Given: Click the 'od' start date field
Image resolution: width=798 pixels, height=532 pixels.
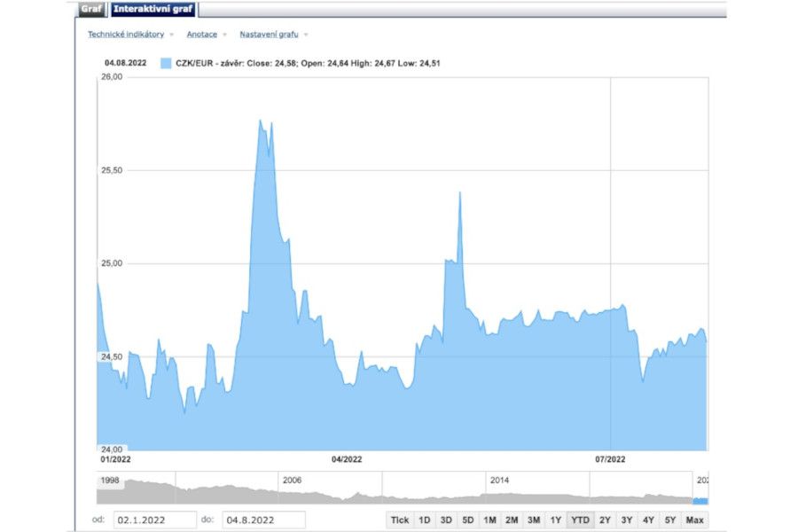Looking at the screenshot, I should coord(154,520).
